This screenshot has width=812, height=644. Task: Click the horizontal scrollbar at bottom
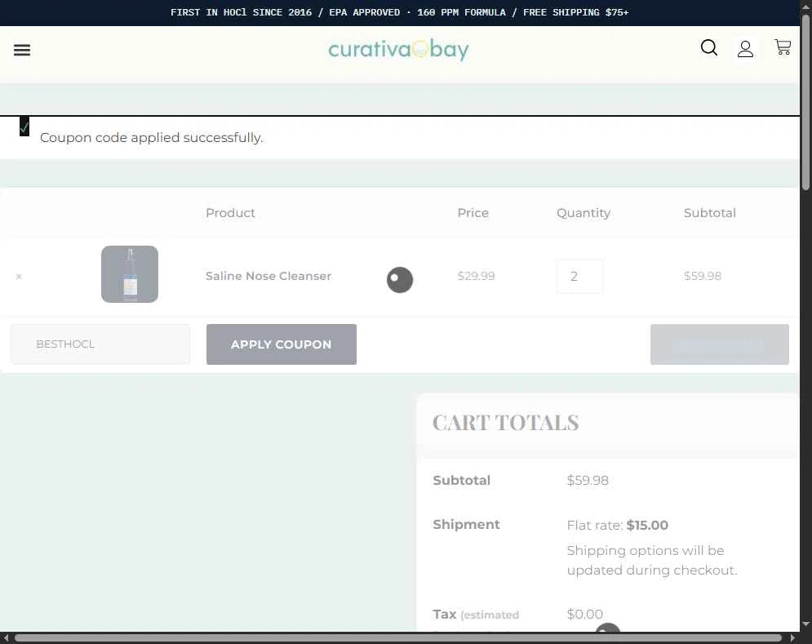pyautogui.click(x=397, y=637)
